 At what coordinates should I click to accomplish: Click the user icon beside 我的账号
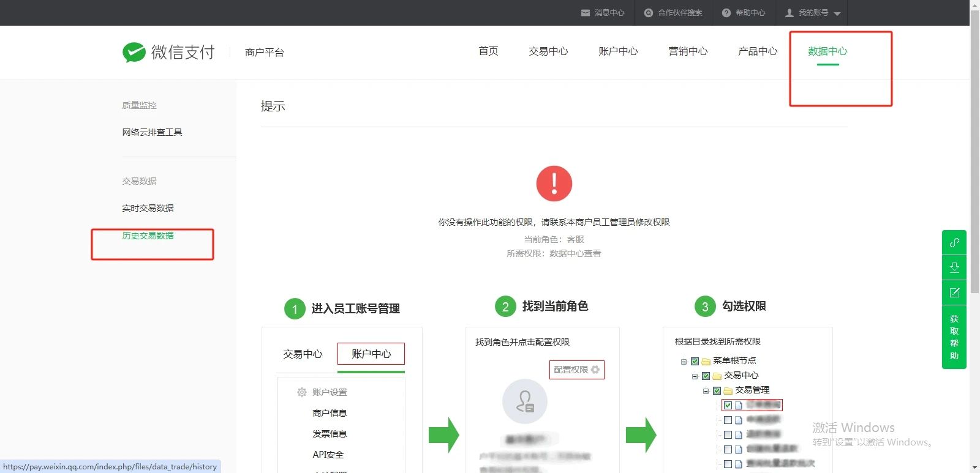click(x=790, y=13)
